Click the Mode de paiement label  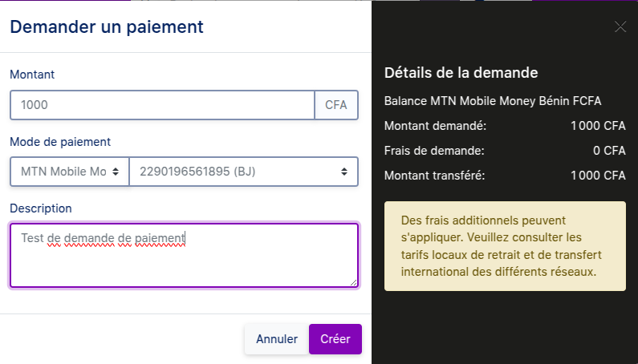60,142
